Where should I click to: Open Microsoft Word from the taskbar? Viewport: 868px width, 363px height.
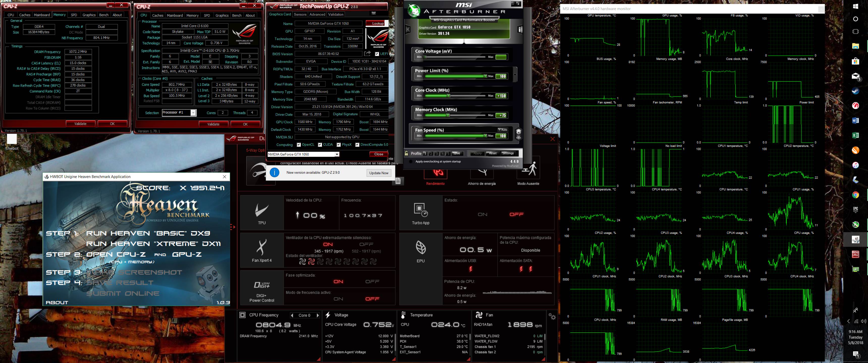pos(855,120)
